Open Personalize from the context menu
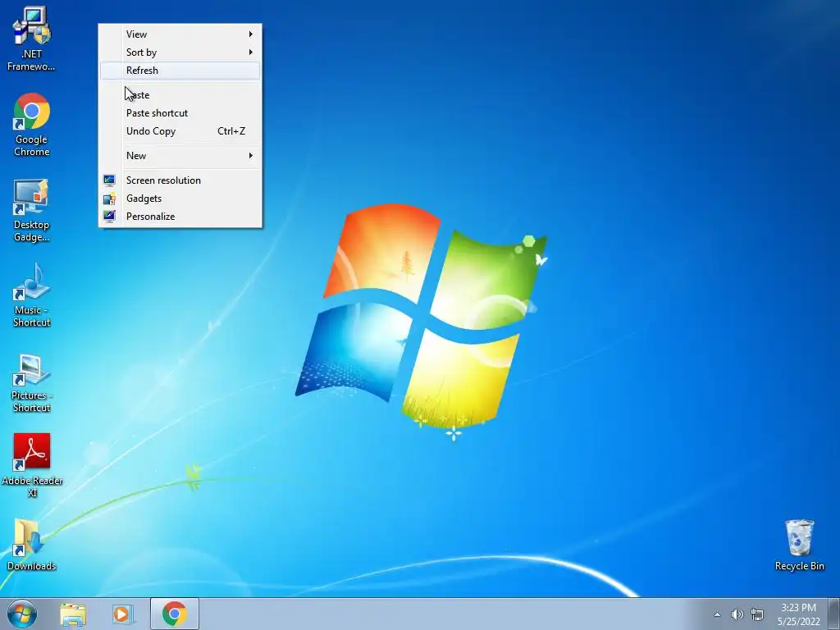Screen dimensions: 840x630 [180, 217]
